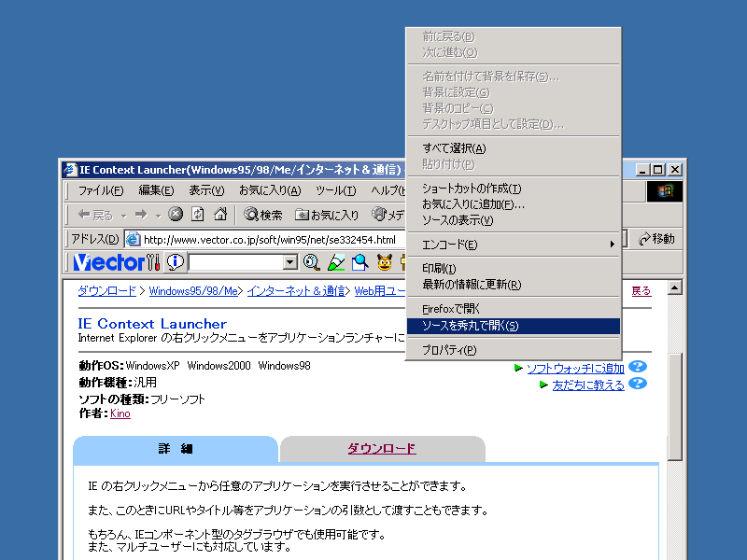Open back button history dropdown arrow
This screenshot has height=560, width=747.
124,216
